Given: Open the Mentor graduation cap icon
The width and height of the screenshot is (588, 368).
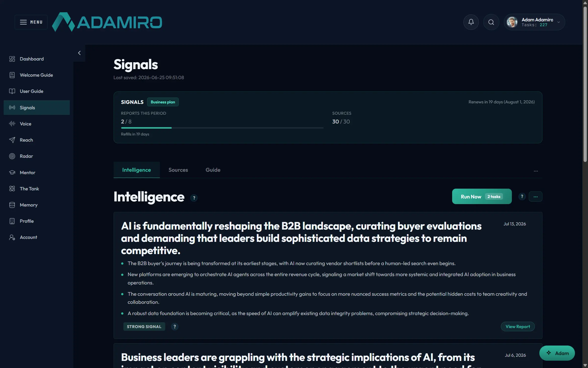Looking at the screenshot, I should coord(12,172).
